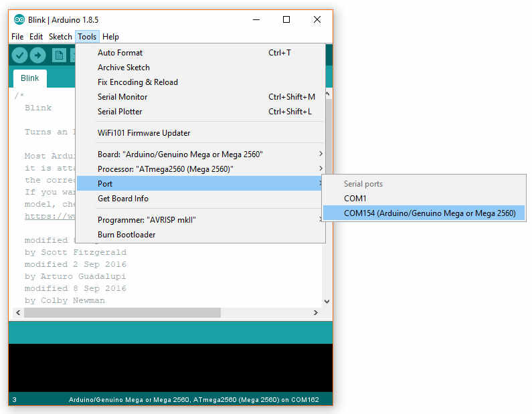Open the File menu
This screenshot has height=414, width=532.
point(17,37)
